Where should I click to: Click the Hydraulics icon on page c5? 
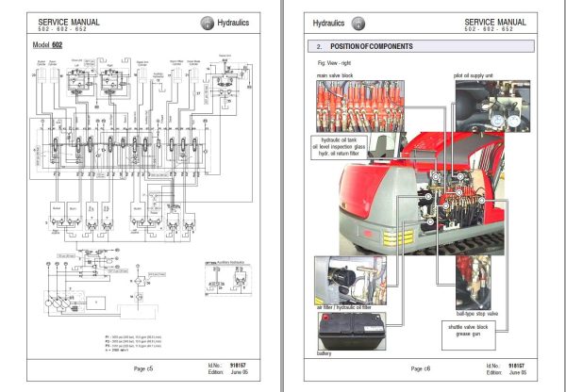pyautogui.click(x=208, y=23)
